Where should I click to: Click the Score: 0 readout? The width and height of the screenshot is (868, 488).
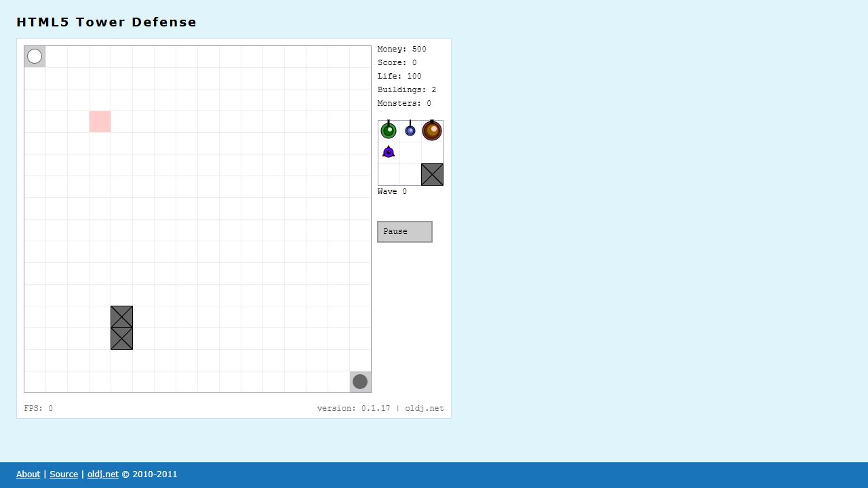(397, 62)
